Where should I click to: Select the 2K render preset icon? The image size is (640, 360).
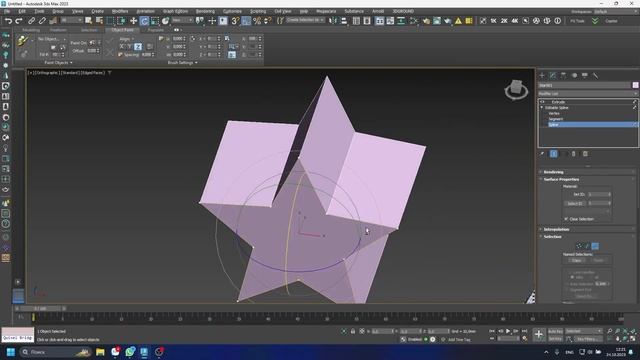point(504,21)
